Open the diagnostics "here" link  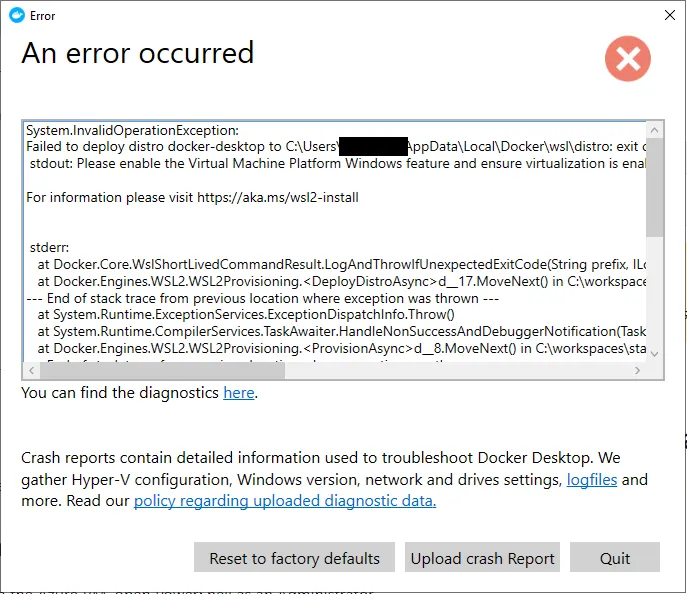point(238,393)
